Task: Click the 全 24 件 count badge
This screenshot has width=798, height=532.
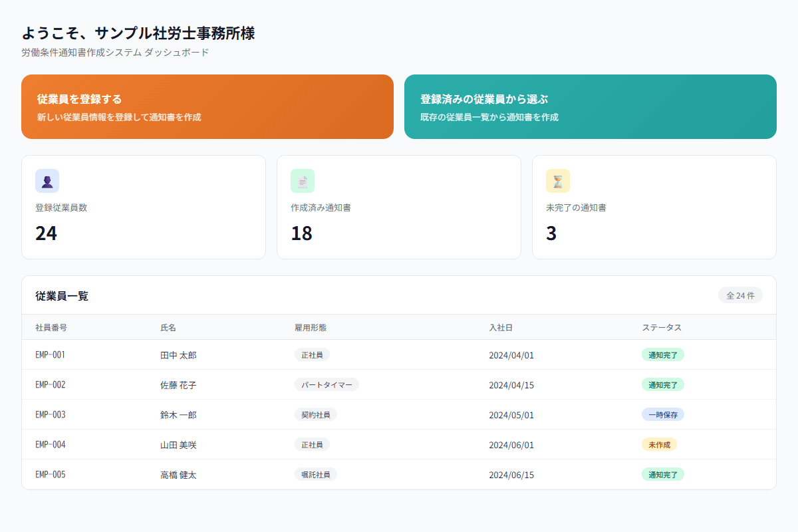Action: click(740, 295)
